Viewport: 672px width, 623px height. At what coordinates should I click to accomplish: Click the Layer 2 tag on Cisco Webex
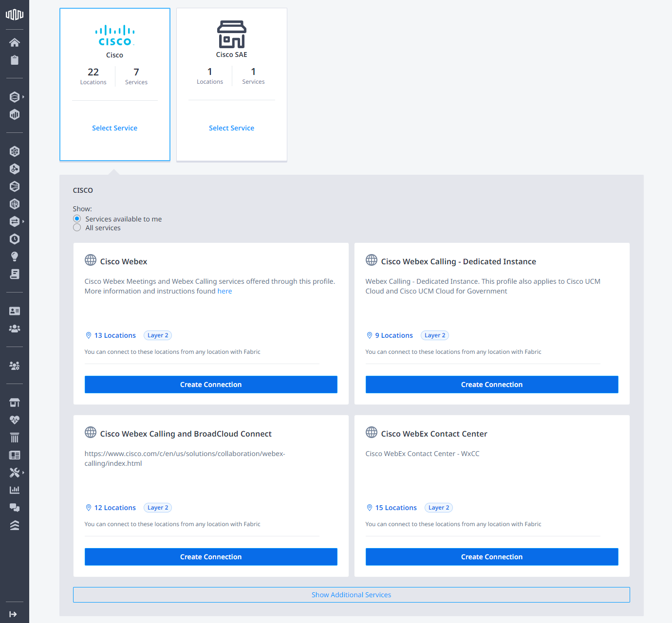158,335
